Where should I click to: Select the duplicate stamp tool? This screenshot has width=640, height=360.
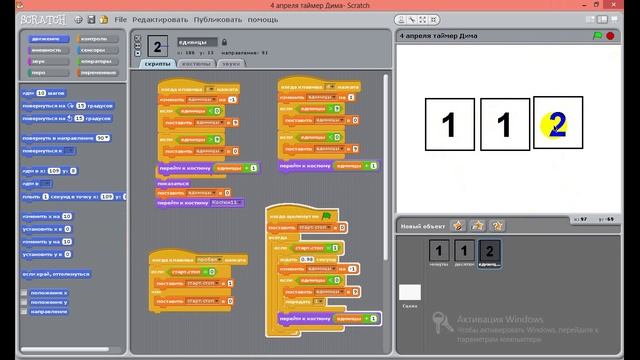click(401, 20)
